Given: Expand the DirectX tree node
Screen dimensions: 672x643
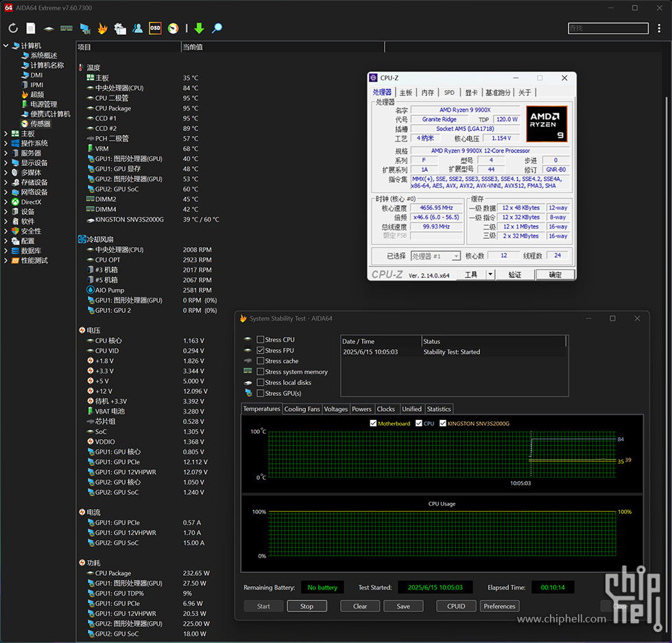Looking at the screenshot, I should point(5,202).
